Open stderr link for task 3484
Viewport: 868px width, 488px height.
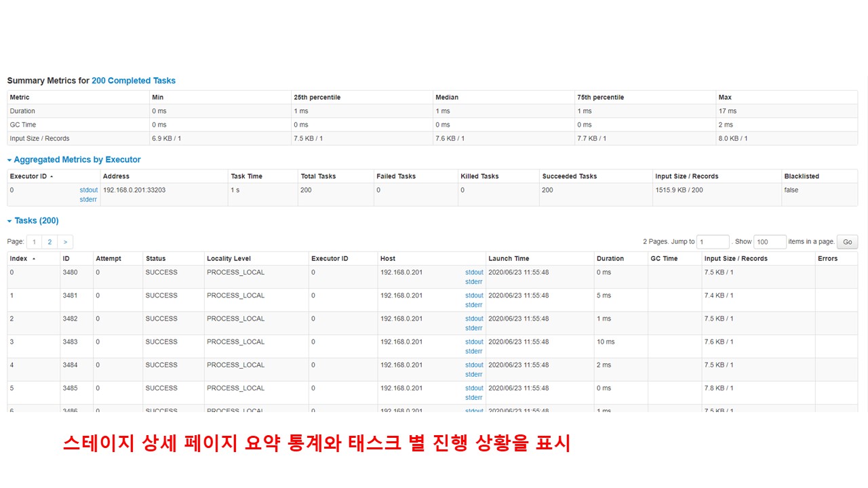pos(473,374)
